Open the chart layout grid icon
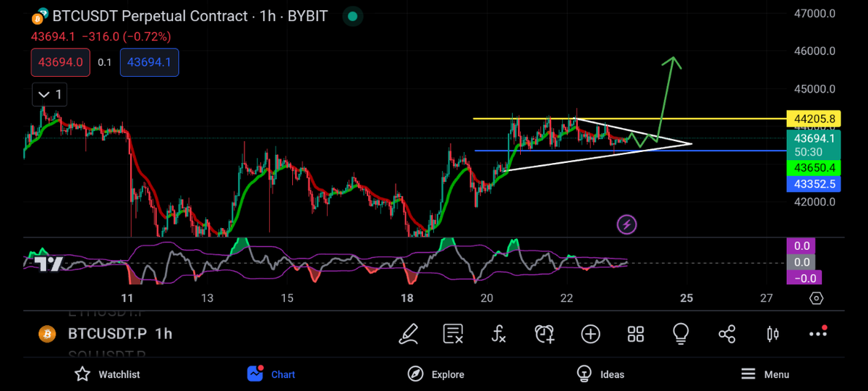 [636, 334]
